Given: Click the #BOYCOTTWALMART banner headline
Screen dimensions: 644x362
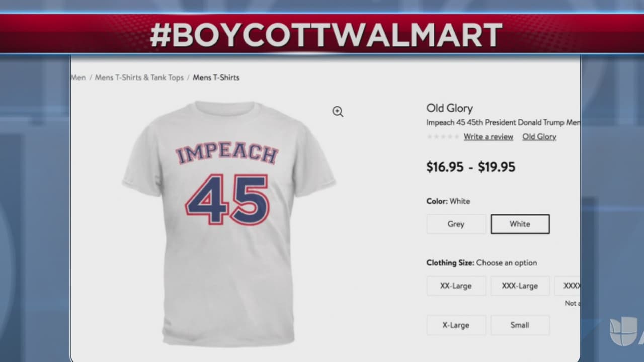Looking at the screenshot, I should (x=326, y=35).
